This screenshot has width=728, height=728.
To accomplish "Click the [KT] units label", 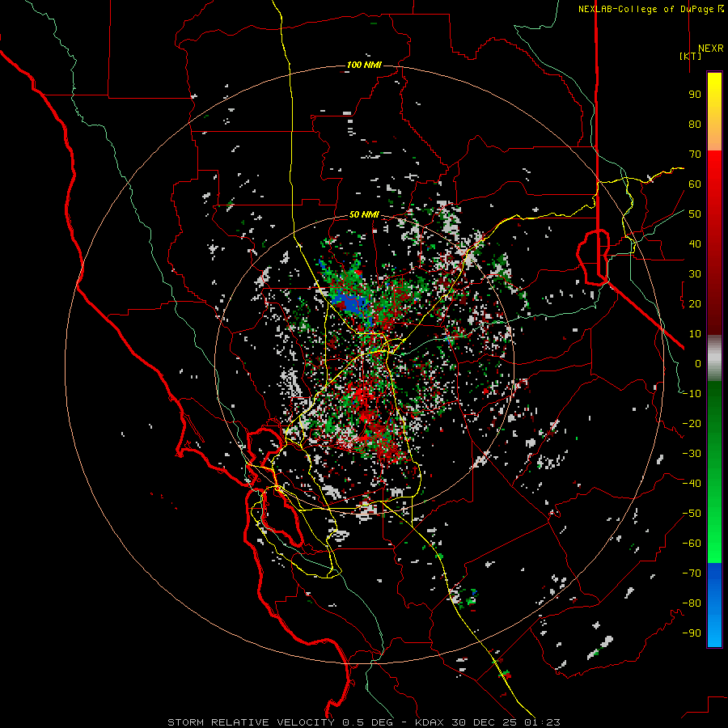I will [691, 56].
